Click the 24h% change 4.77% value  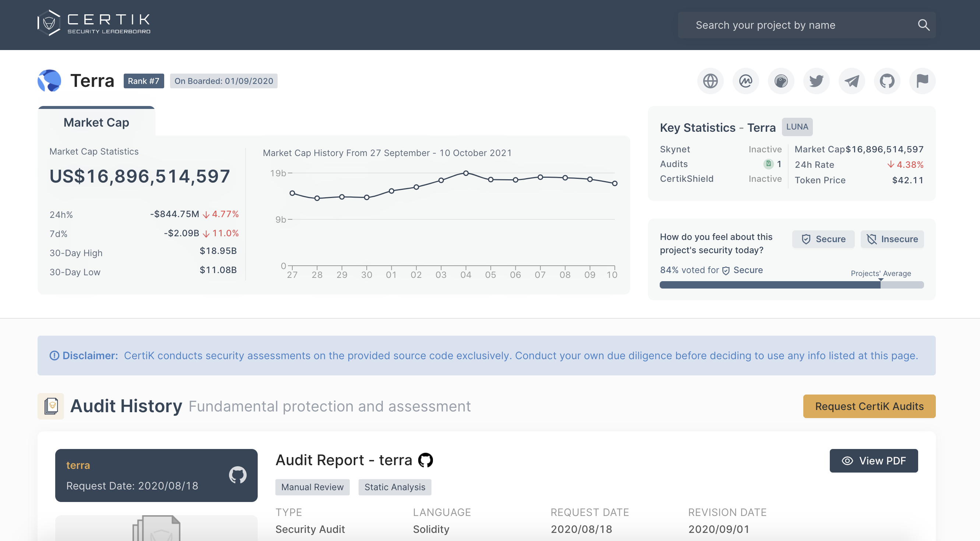pos(221,214)
